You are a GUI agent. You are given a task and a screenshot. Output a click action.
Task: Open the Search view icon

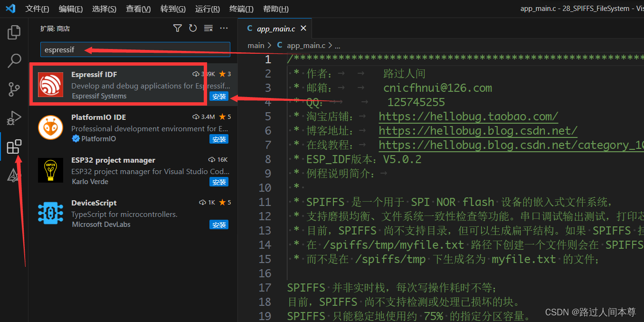click(14, 61)
